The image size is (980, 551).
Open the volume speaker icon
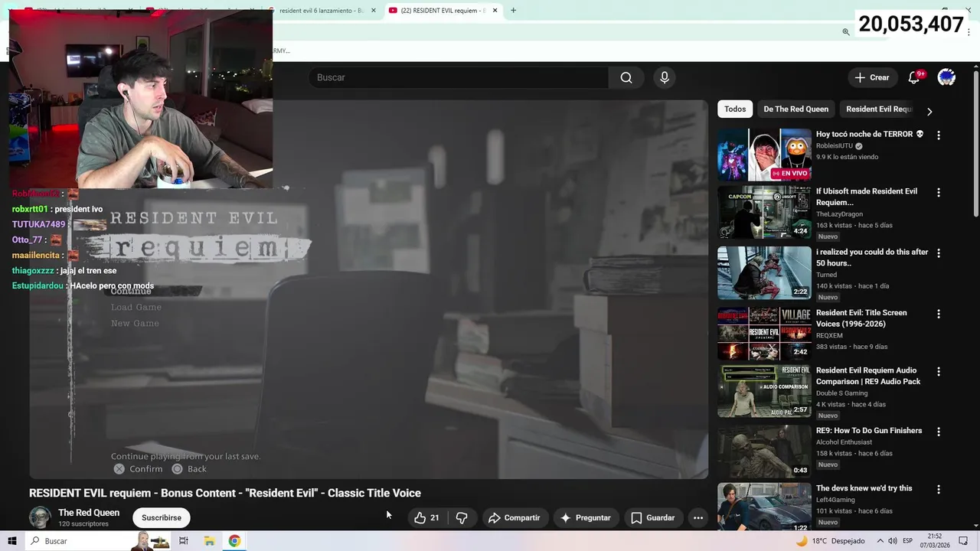coord(893,541)
